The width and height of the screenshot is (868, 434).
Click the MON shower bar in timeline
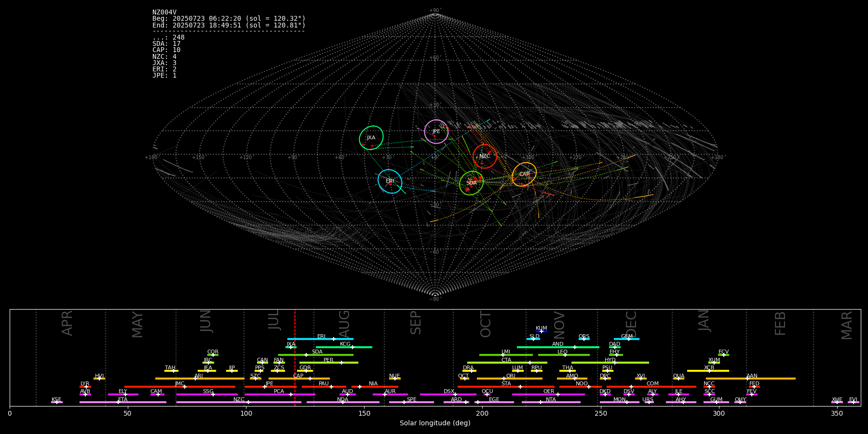[x=620, y=402]
